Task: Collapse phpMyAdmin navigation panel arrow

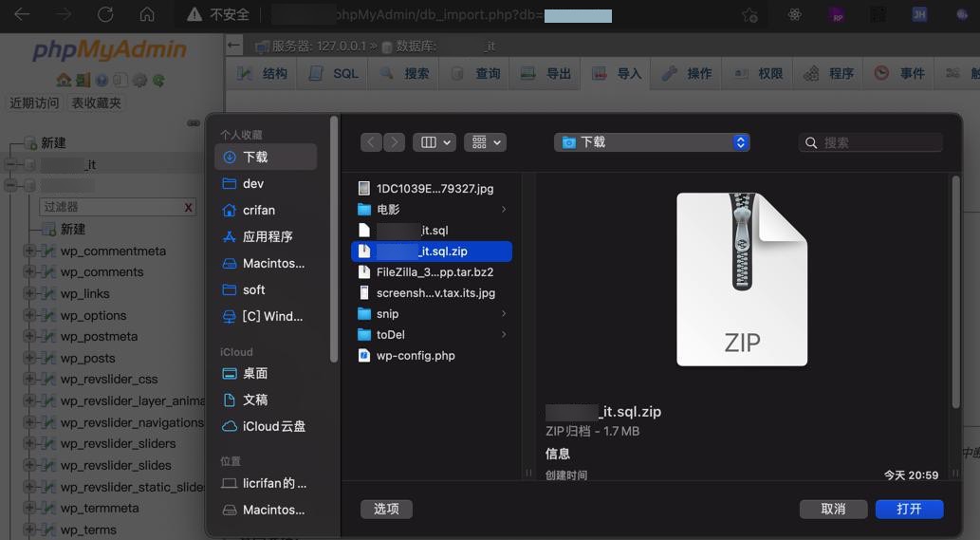Action: [x=233, y=45]
